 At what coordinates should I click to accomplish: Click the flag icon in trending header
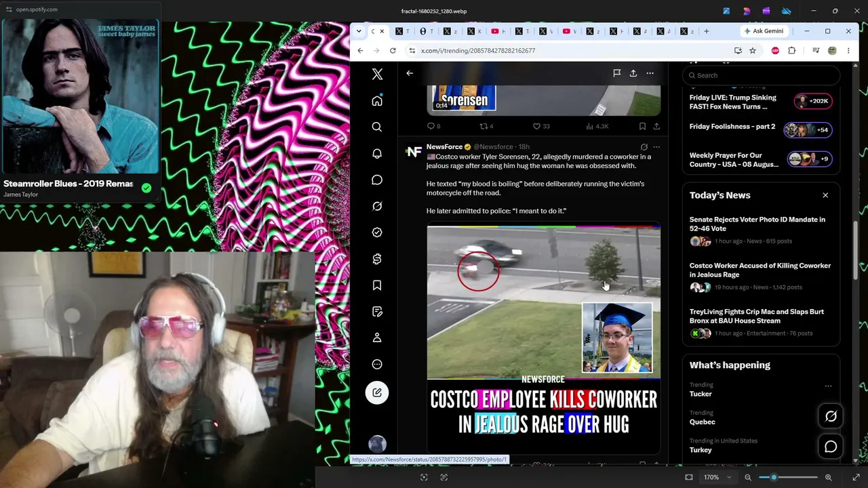point(616,73)
